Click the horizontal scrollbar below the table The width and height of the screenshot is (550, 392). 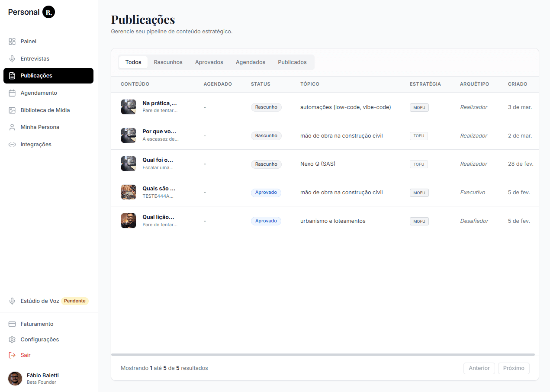coord(322,355)
